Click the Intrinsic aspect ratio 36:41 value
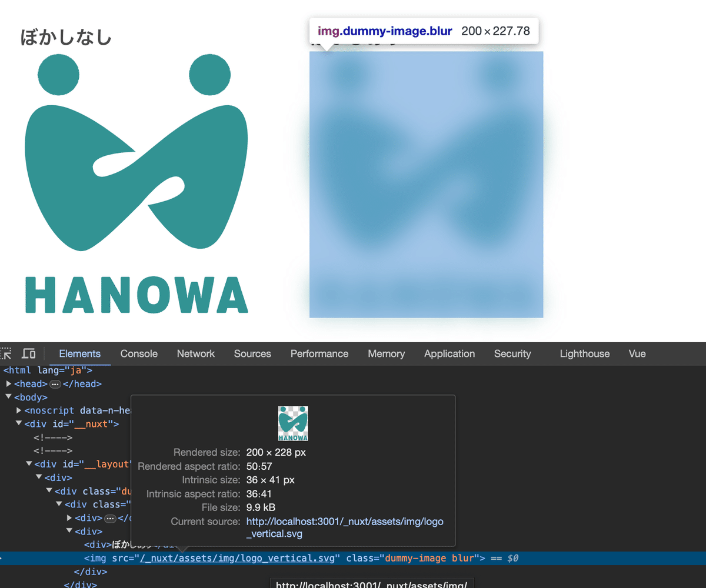This screenshot has height=588, width=706. coord(259,494)
